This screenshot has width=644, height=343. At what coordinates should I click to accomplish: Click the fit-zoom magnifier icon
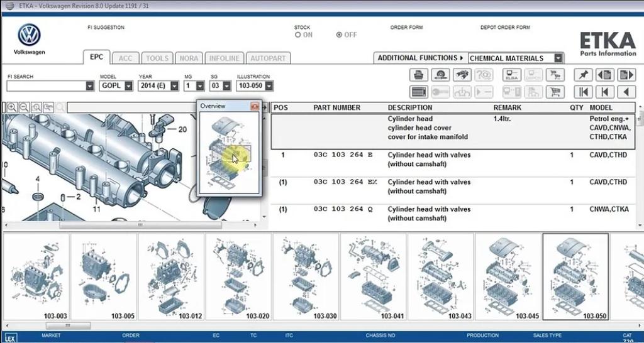(36, 107)
